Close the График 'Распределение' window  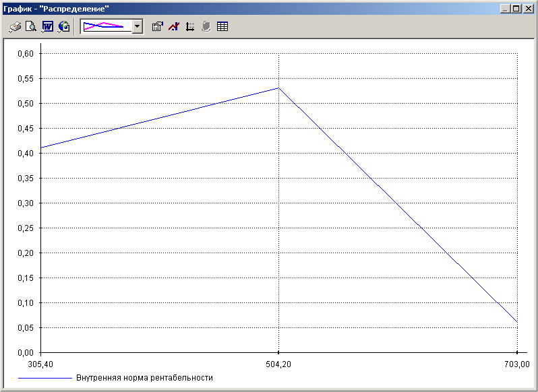click(x=528, y=9)
